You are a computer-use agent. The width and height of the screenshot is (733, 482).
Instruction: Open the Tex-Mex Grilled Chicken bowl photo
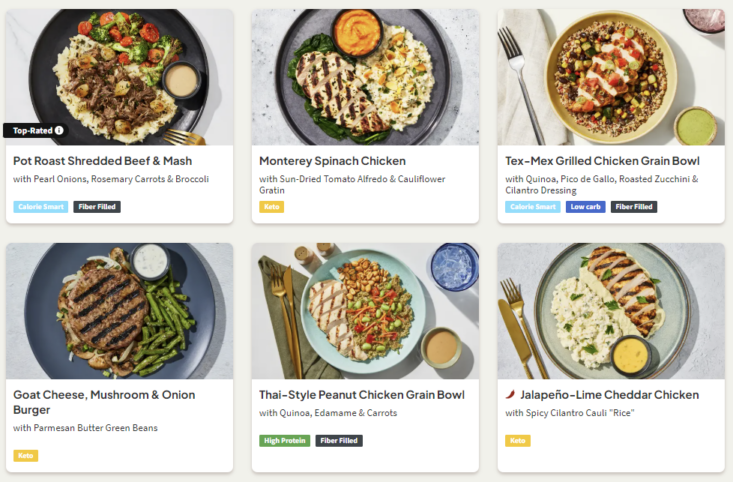(611, 77)
